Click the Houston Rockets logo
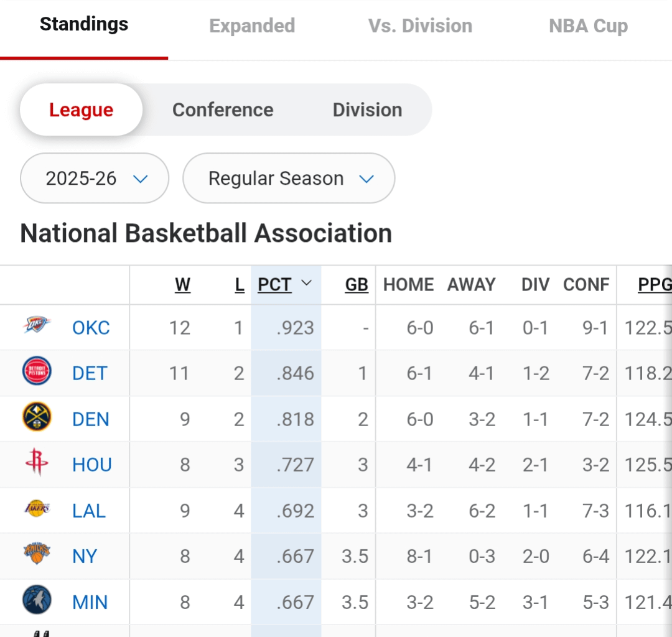This screenshot has width=672, height=637. 37,464
